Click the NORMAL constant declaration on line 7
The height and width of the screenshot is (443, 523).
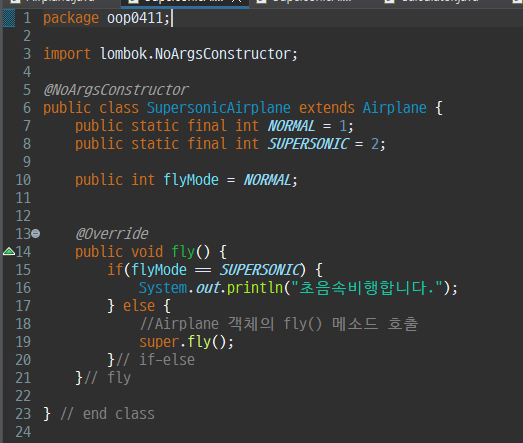tap(291, 126)
